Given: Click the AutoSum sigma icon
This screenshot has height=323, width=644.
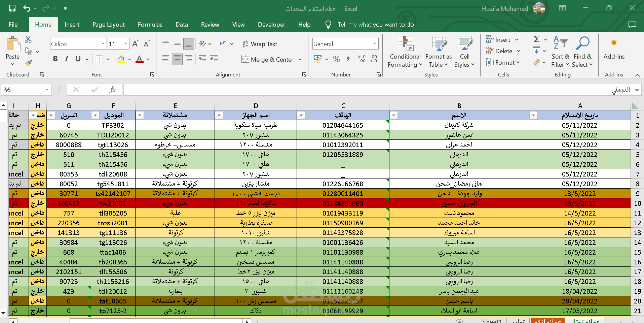Looking at the screenshot, I should coord(537,39).
